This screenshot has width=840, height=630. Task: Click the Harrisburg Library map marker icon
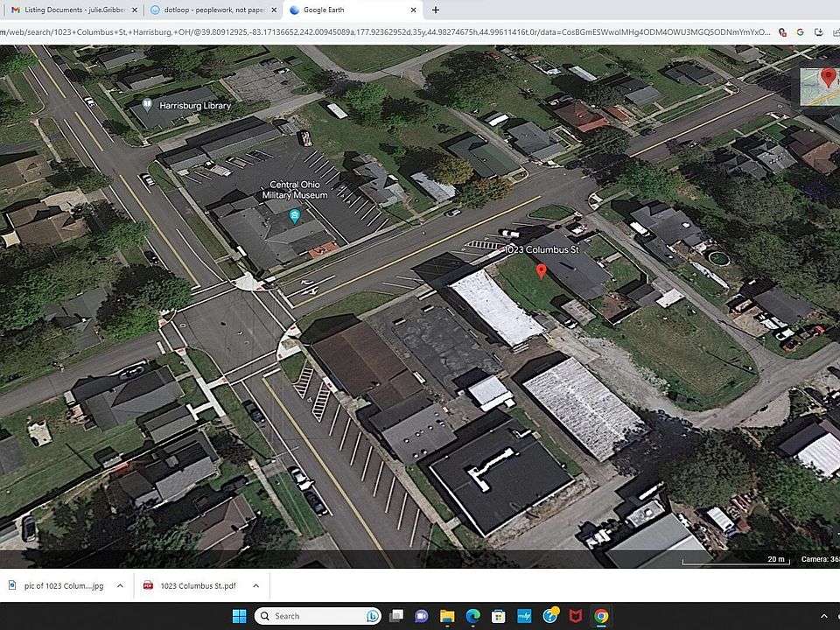coord(147,104)
